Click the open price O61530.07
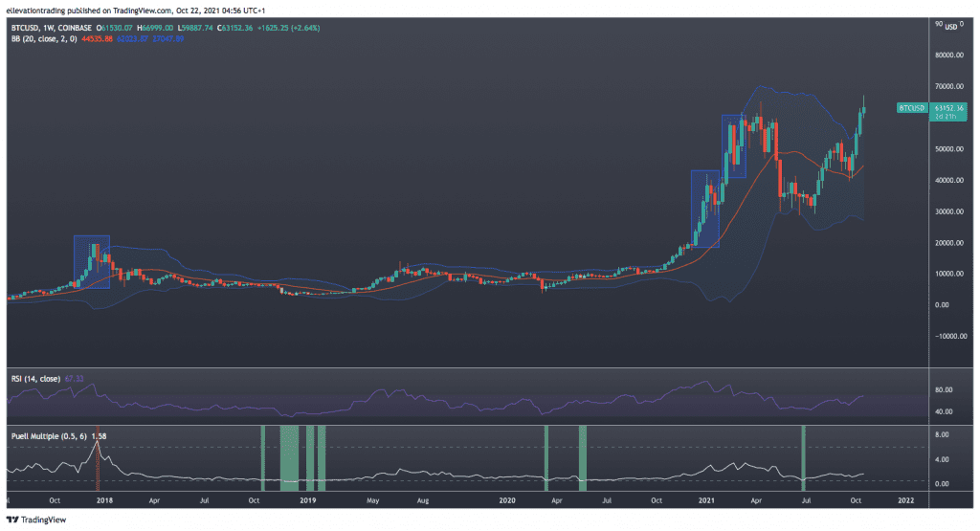The height and width of the screenshot is (531, 980). click(x=115, y=28)
